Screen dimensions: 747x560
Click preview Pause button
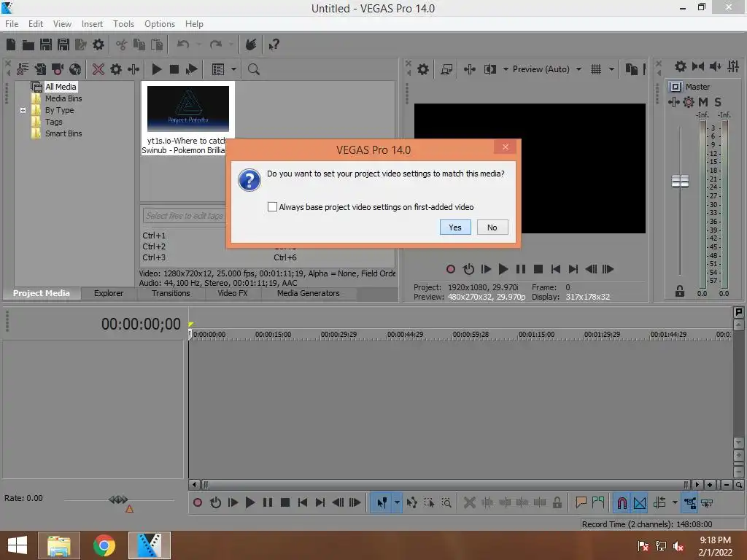pyautogui.click(x=521, y=270)
